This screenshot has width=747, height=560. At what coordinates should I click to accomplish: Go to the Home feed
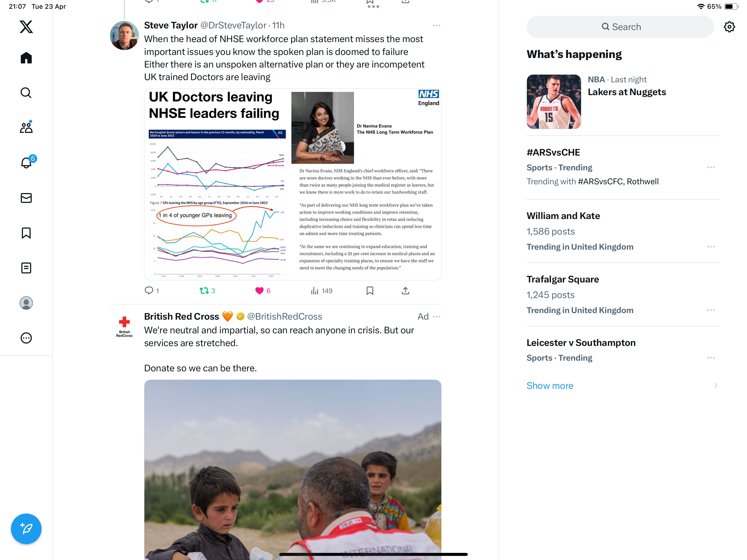click(26, 58)
